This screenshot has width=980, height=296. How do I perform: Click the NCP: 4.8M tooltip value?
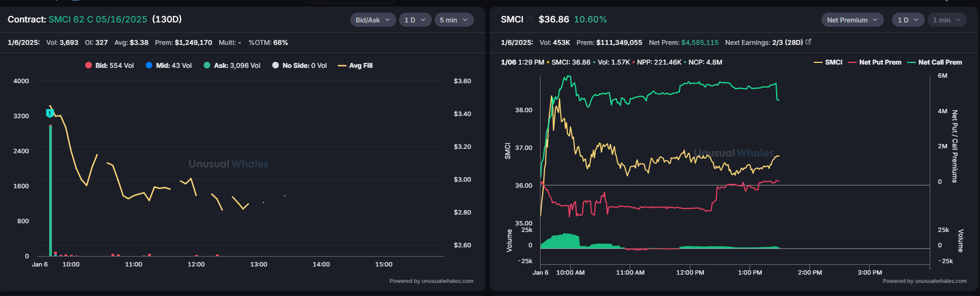tap(705, 62)
